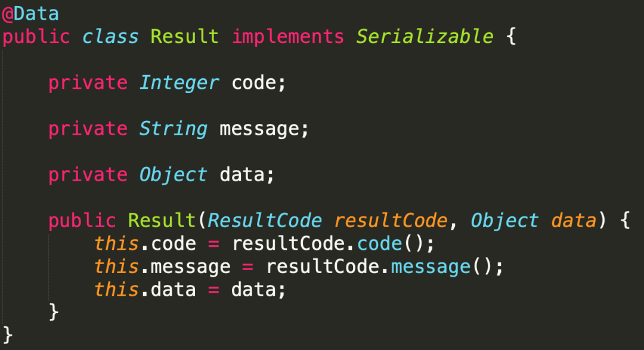The width and height of the screenshot is (644, 350).
Task: Click the Serializable interface name
Action: click(425, 36)
